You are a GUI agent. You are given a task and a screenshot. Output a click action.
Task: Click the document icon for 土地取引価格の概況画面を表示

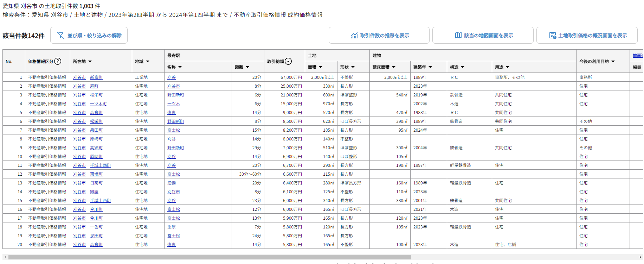click(x=552, y=36)
